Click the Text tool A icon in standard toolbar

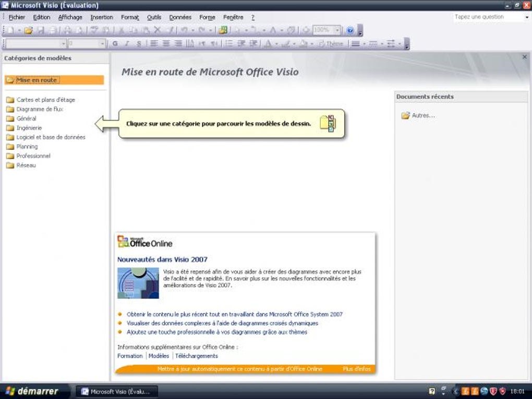(x=273, y=30)
